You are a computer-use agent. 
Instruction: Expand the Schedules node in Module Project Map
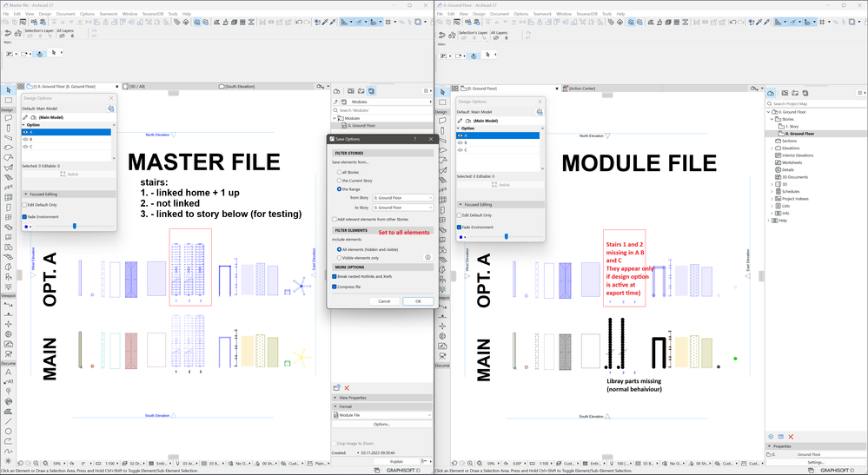[772, 191]
